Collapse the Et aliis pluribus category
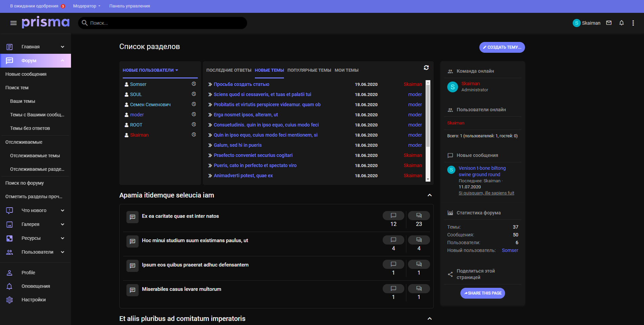The image size is (644, 325). click(429, 319)
